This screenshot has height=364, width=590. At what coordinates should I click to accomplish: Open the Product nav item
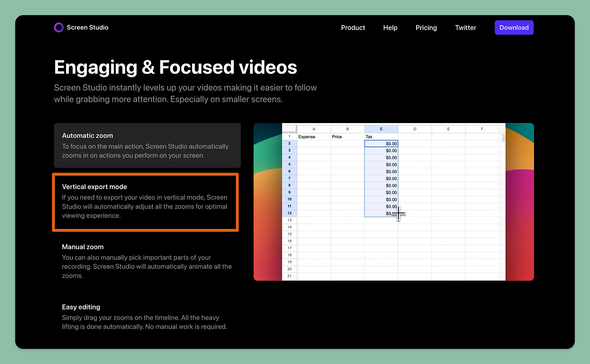[353, 28]
